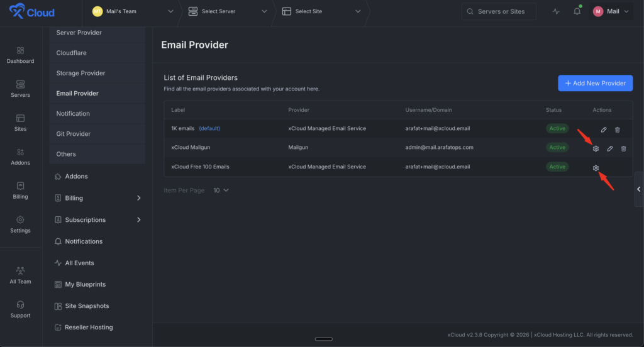Expand the Mail's Team dropdown
The width and height of the screenshot is (644, 347).
point(133,11)
